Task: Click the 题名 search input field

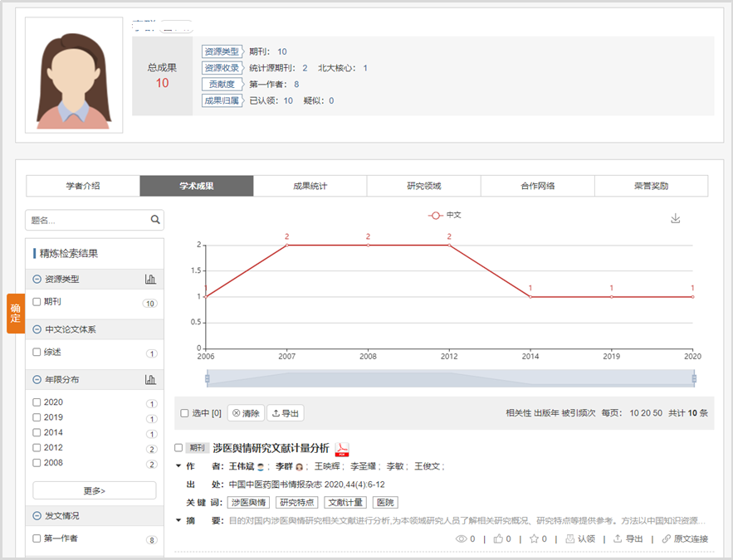Action: (87, 220)
